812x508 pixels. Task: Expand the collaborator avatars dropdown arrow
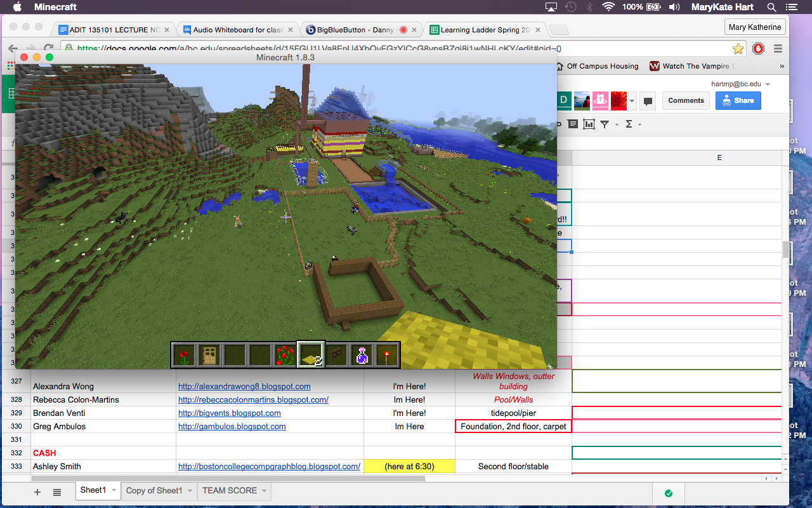click(x=632, y=101)
